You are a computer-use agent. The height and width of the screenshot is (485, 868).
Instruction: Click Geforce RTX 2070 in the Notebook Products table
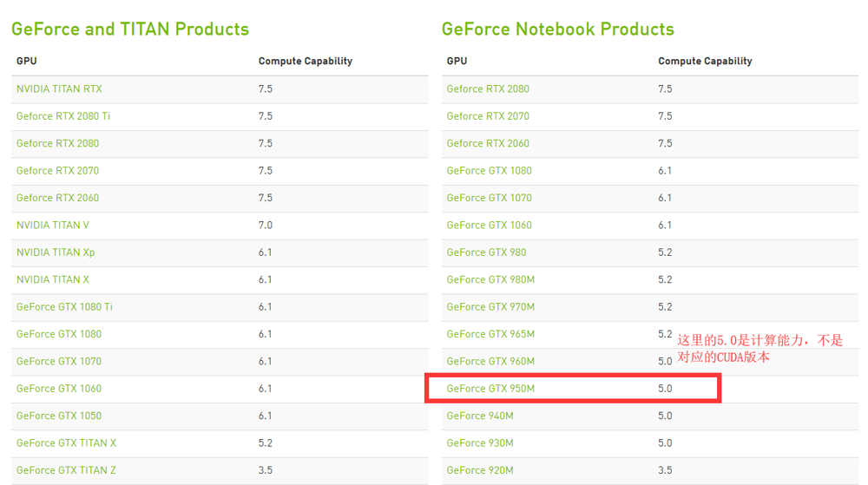[488, 116]
